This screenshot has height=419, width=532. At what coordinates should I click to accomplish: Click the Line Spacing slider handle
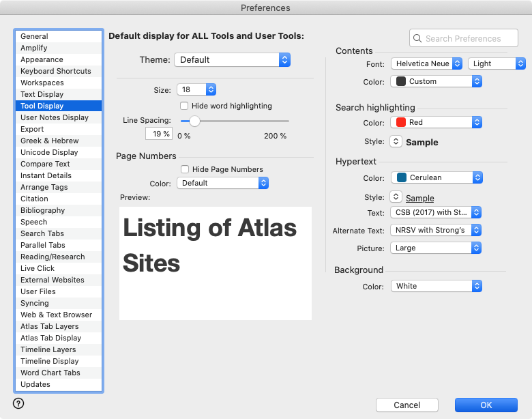(x=194, y=121)
